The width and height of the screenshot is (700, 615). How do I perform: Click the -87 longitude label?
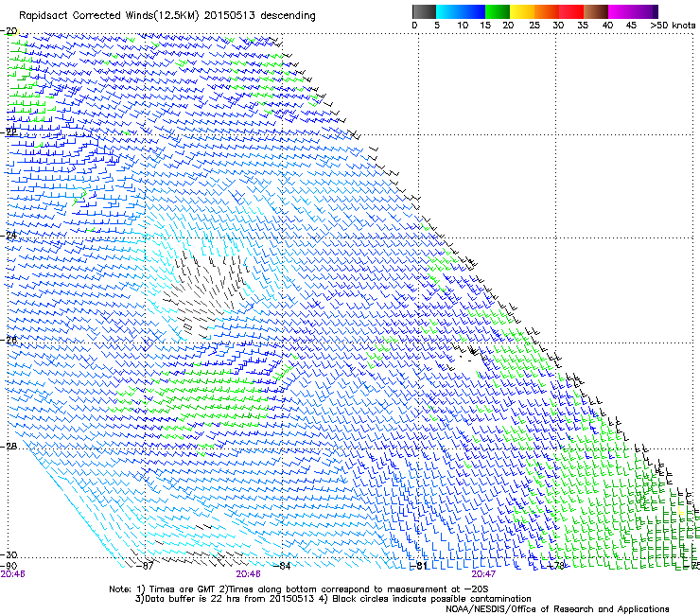point(146,566)
